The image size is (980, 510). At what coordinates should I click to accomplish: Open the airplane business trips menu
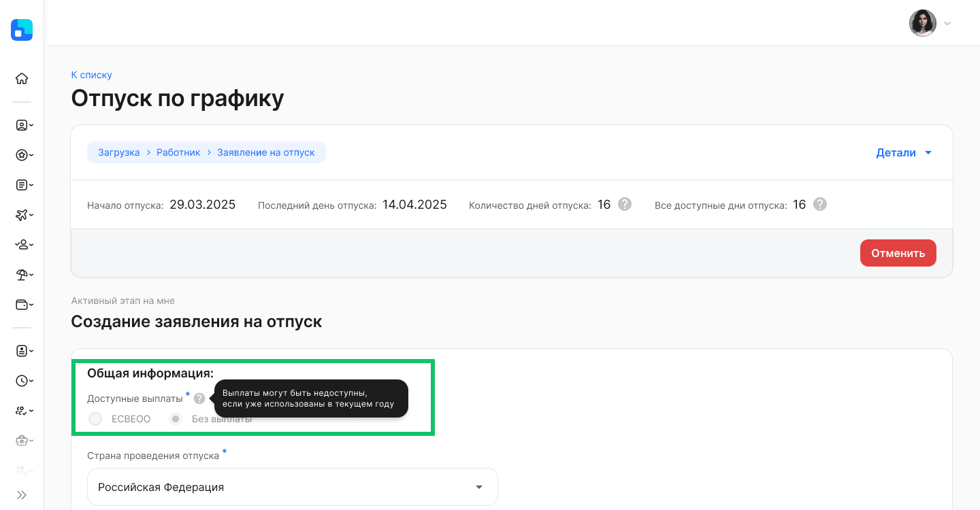pos(24,215)
